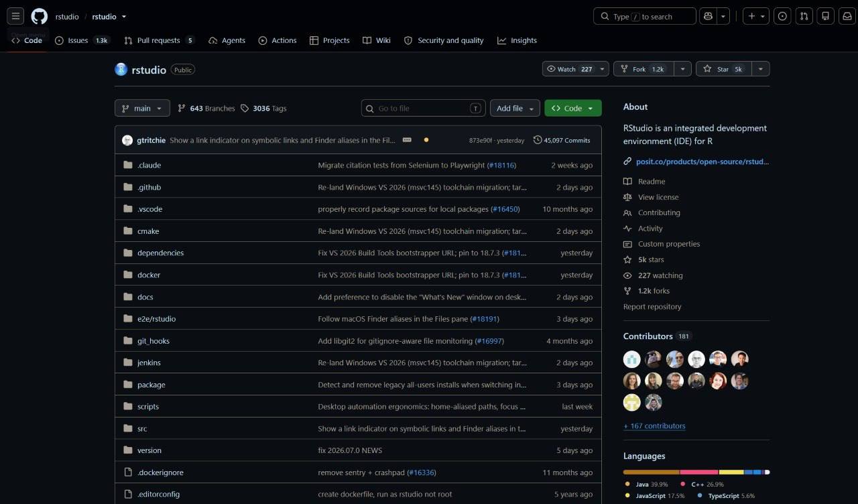This screenshot has height=504, width=858.
Task: Click the Java language orange dot
Action: [627, 484]
